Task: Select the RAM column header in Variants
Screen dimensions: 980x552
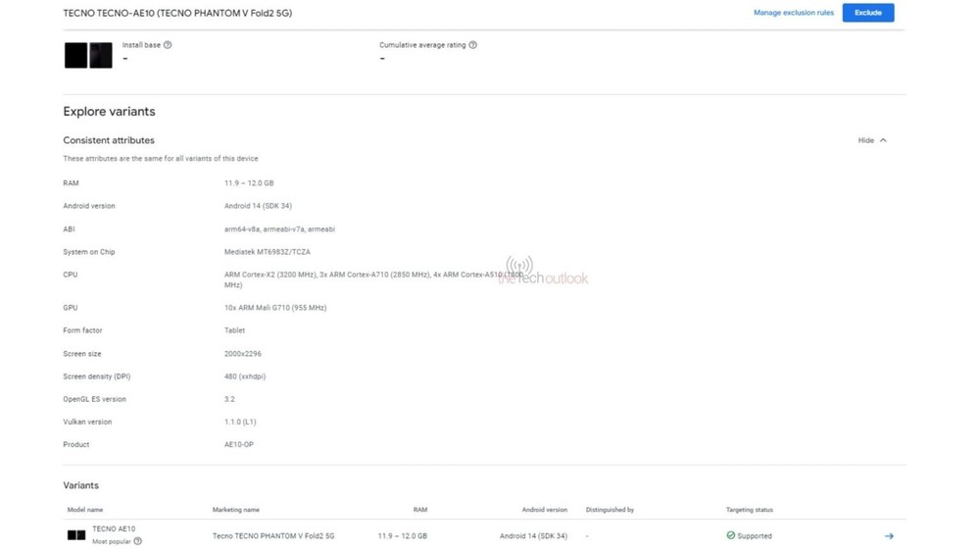Action: pyautogui.click(x=420, y=510)
